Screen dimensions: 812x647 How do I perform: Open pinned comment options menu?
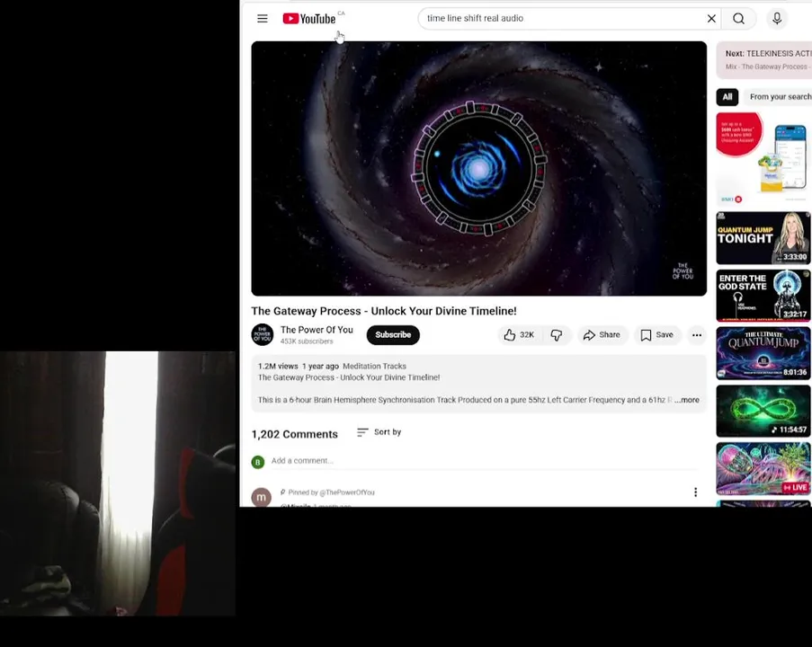coord(695,492)
